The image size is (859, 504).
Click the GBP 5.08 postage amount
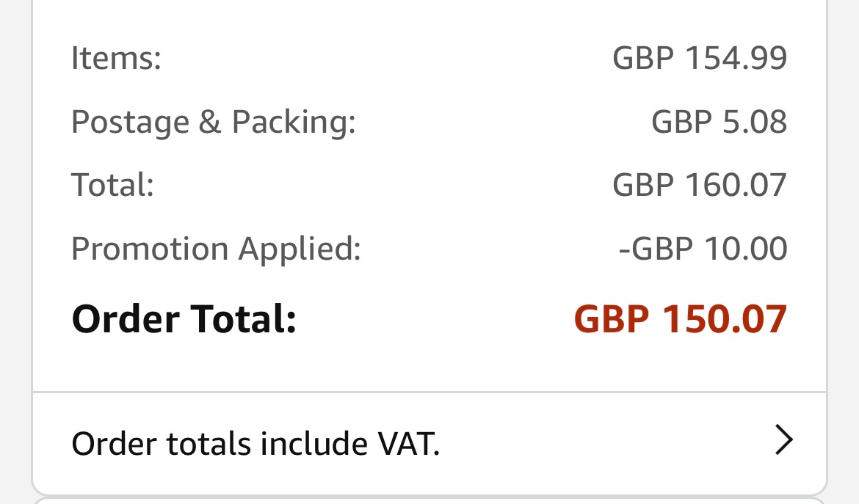click(x=719, y=121)
